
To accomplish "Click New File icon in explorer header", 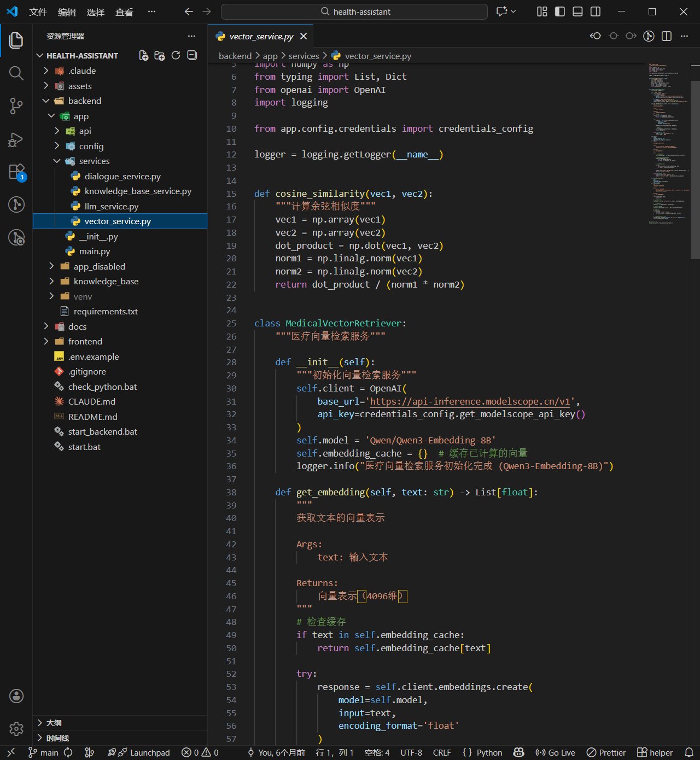I will click(x=143, y=55).
